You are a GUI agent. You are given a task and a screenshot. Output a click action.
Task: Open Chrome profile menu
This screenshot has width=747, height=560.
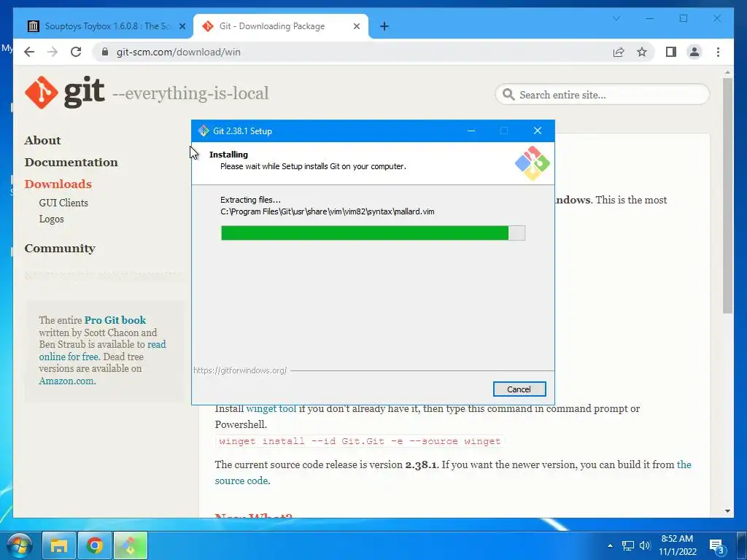coord(694,52)
